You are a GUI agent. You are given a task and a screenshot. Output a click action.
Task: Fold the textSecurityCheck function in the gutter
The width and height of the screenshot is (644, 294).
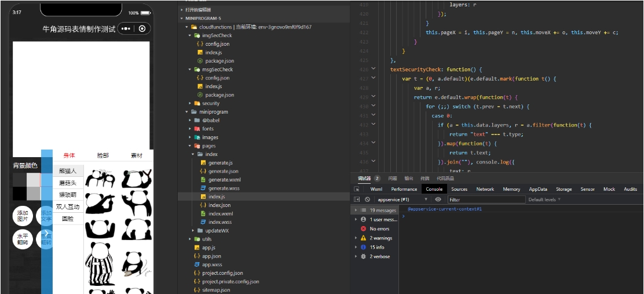[x=374, y=70]
